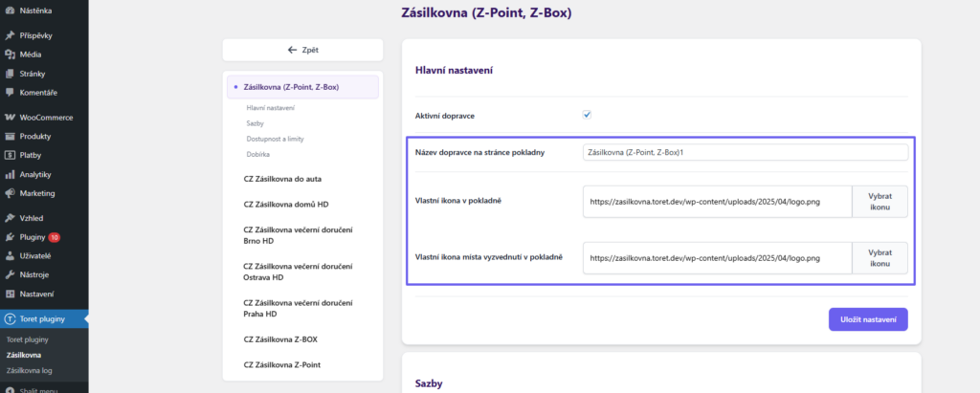Click the Analytiky bar chart icon
The width and height of the screenshot is (980, 393).
(10, 174)
